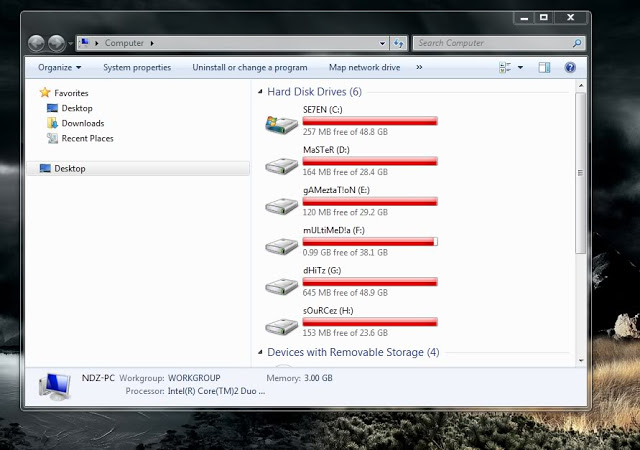Click the mULtiMeD!a (F:) drive label
This screenshot has height=450, width=640.
pos(333,230)
